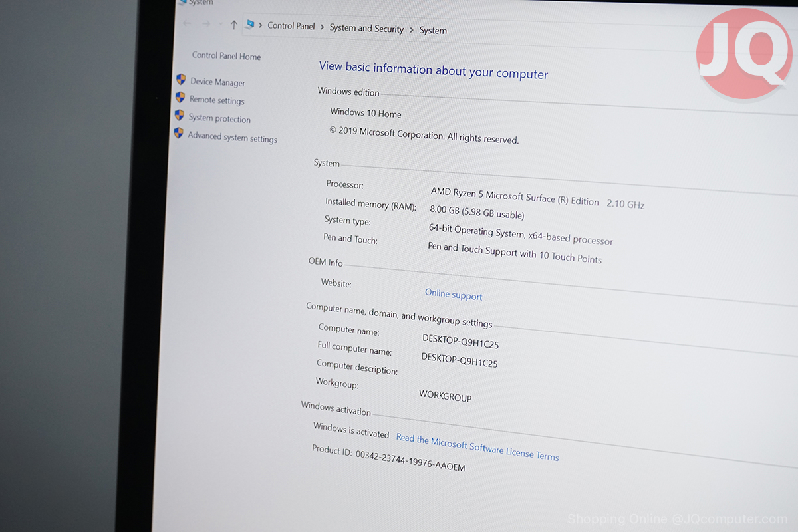Click shield icon beside Advanced system settings
Image resolution: width=798 pixels, height=532 pixels.
tap(178, 133)
